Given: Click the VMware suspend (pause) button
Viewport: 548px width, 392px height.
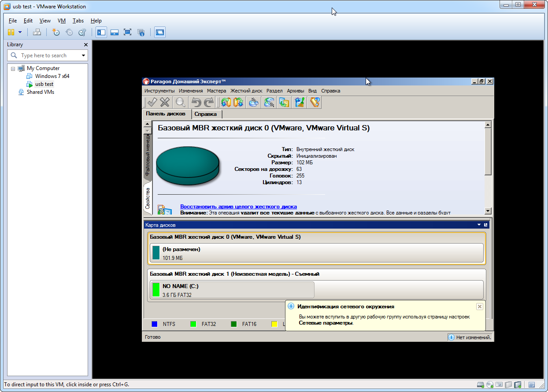Looking at the screenshot, I should click(x=11, y=32).
